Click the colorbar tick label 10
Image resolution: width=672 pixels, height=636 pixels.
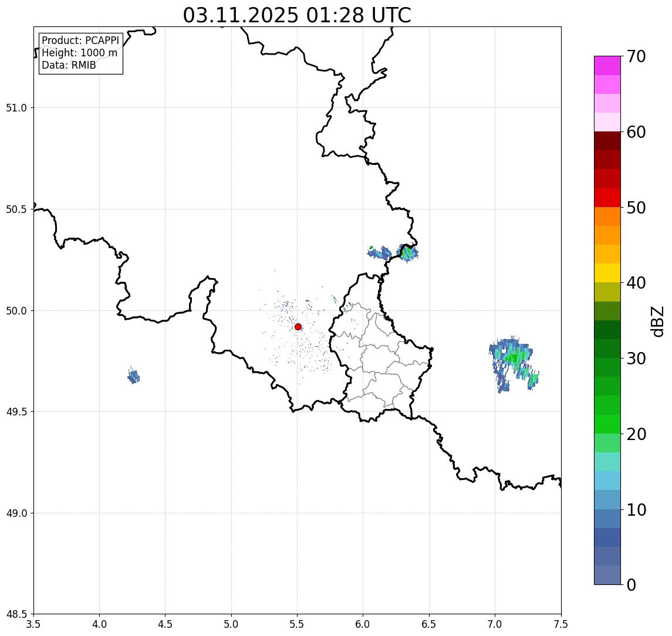pyautogui.click(x=636, y=510)
